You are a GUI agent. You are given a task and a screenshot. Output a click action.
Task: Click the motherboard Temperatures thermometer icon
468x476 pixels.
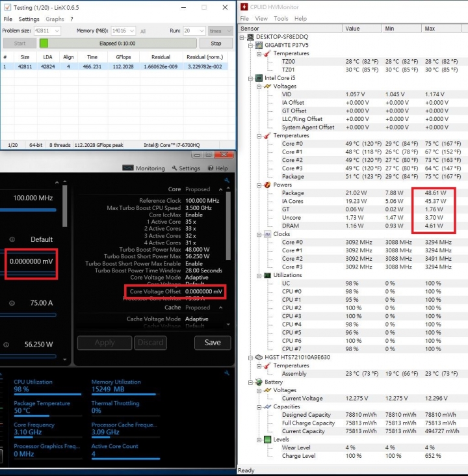[x=267, y=53]
